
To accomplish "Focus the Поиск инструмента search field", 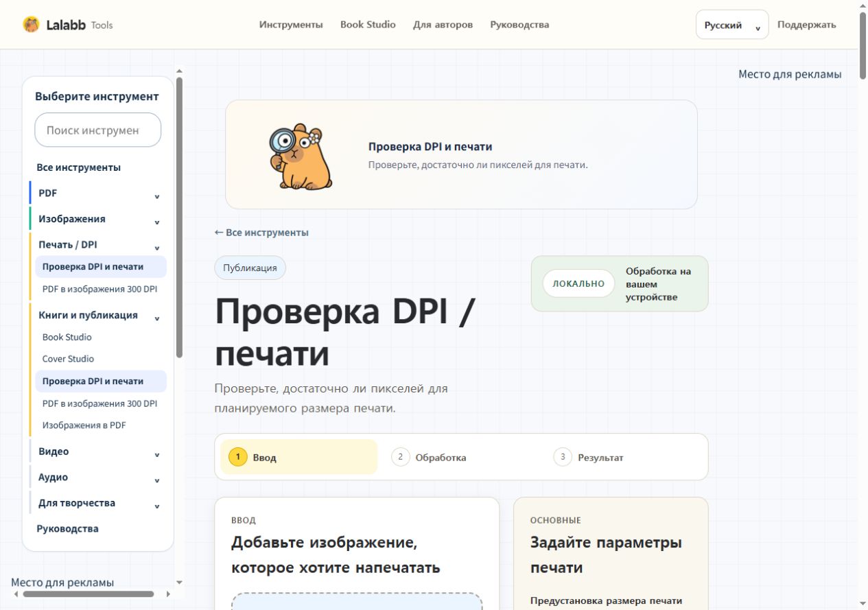I will pyautogui.click(x=98, y=130).
